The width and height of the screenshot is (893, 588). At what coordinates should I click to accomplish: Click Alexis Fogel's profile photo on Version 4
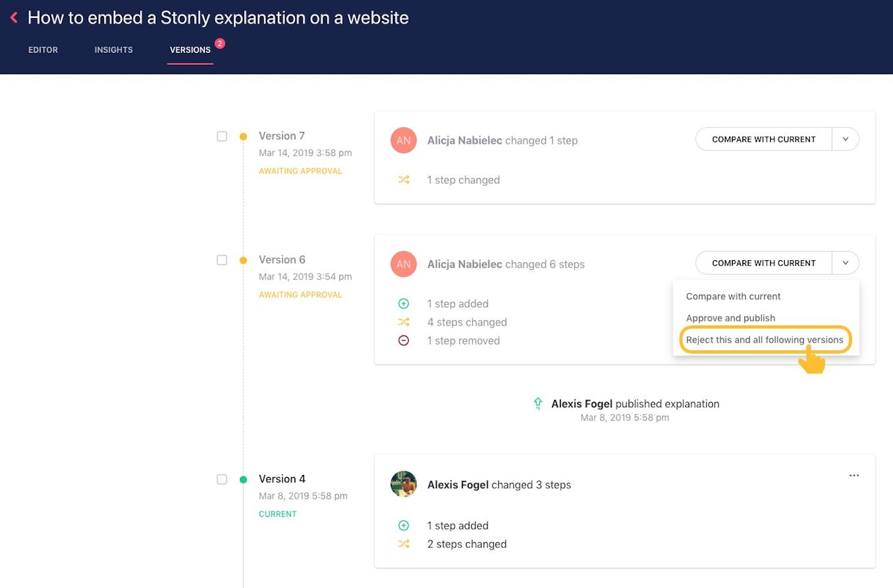click(x=403, y=484)
